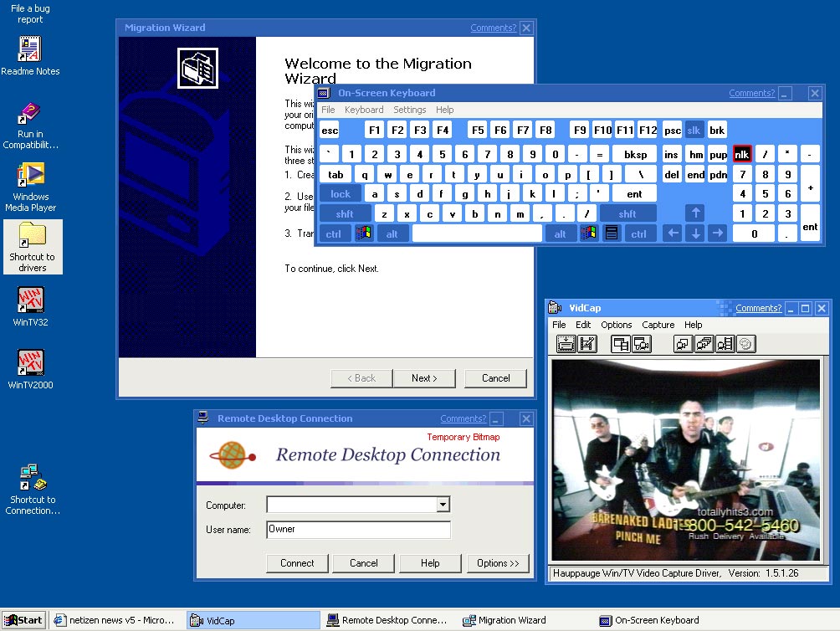
Task: Toggle the nlk key on the keyboard
Action: click(x=742, y=154)
